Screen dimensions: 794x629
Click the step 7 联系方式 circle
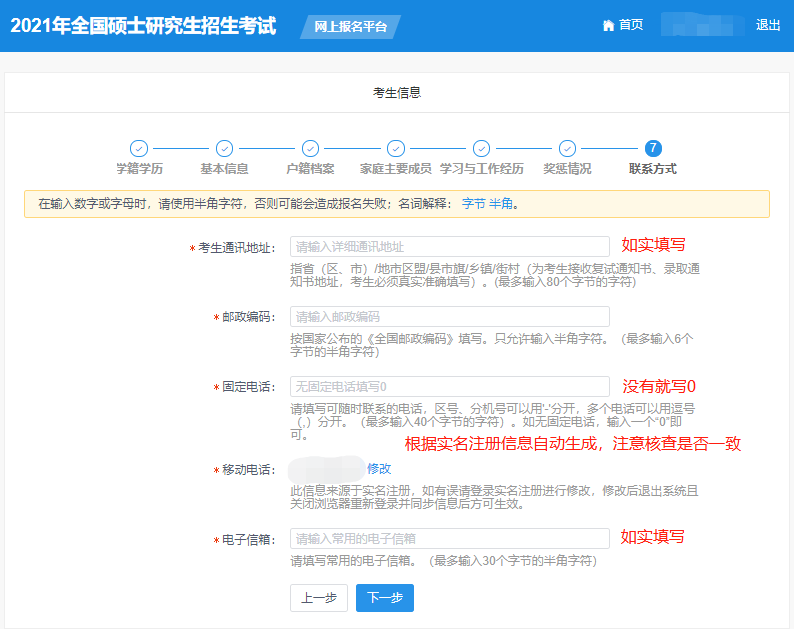pyautogui.click(x=653, y=148)
